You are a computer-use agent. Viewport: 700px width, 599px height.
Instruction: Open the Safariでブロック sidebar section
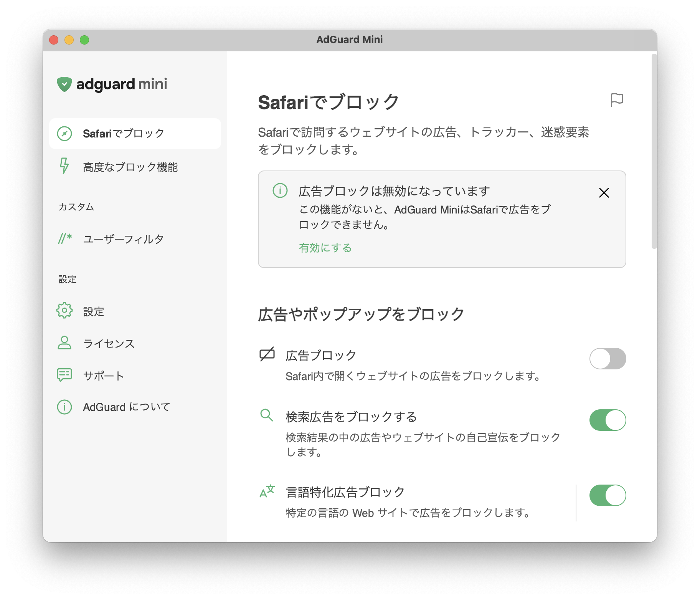coord(135,134)
